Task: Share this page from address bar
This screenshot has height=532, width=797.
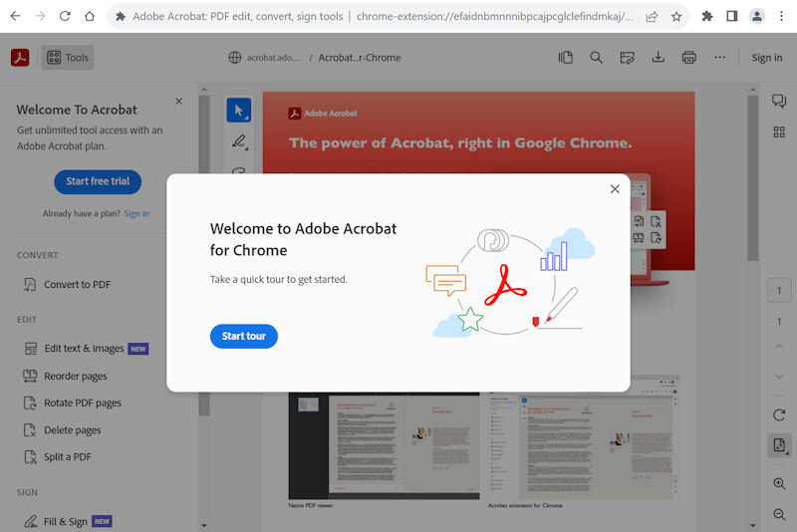Action: coord(652,16)
